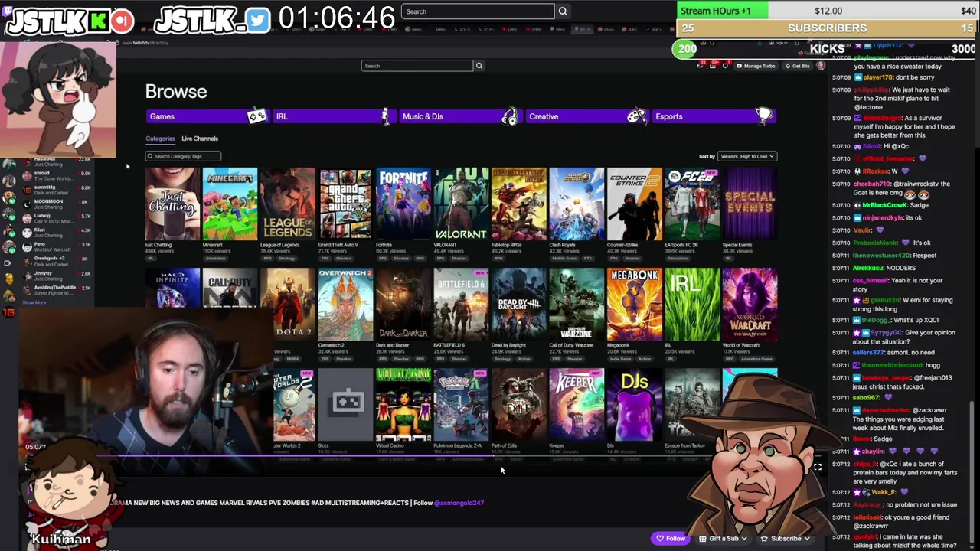Open the user profile avatar menu
The height and width of the screenshot is (551, 980).
[820, 66]
